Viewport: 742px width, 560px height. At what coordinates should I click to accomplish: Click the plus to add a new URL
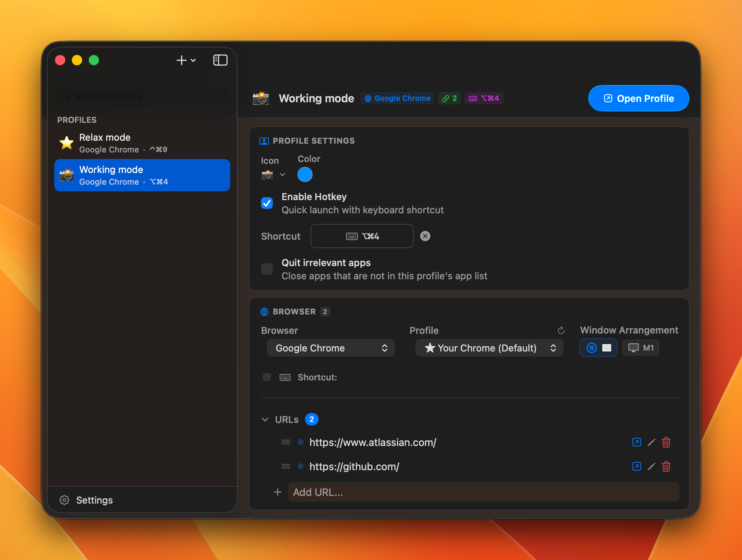278,492
